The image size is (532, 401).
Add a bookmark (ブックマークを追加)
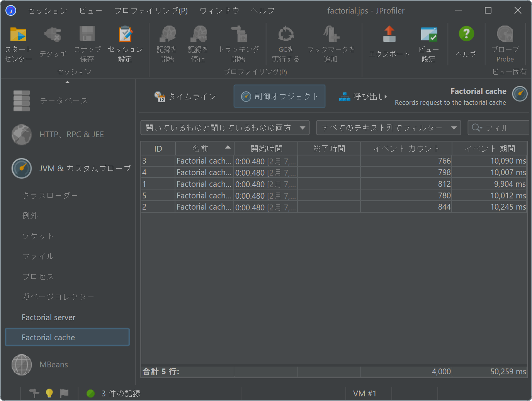(331, 44)
